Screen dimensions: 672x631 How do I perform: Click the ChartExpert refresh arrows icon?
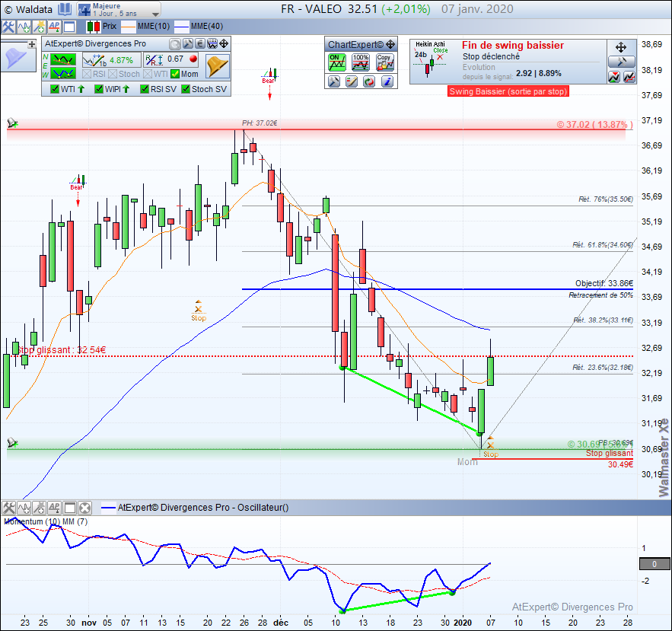(x=369, y=81)
